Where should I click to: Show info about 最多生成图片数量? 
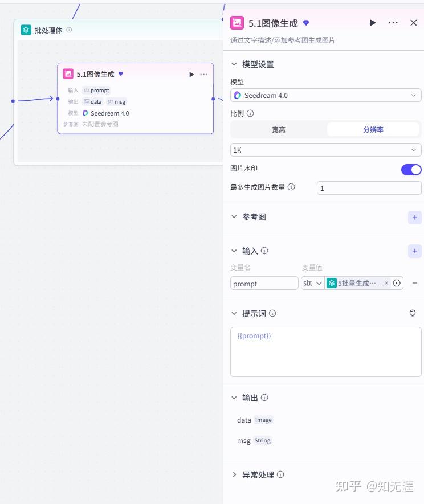coord(291,187)
